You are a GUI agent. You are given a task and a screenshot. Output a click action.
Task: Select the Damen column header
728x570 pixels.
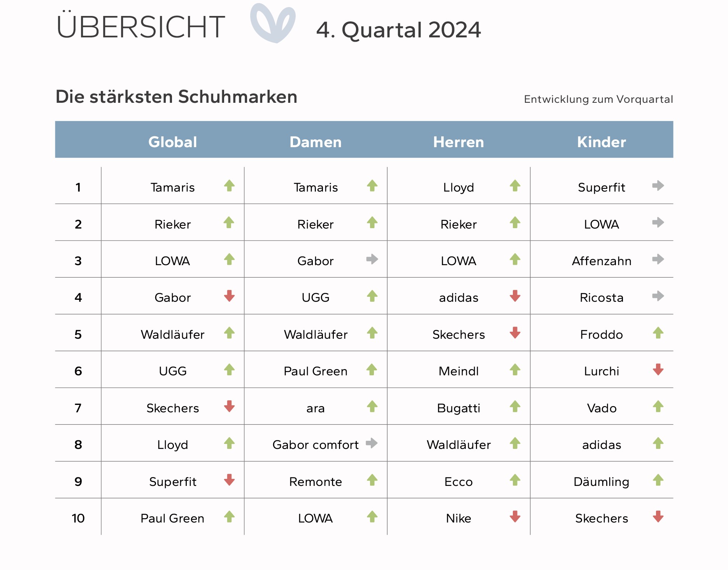coord(316,142)
